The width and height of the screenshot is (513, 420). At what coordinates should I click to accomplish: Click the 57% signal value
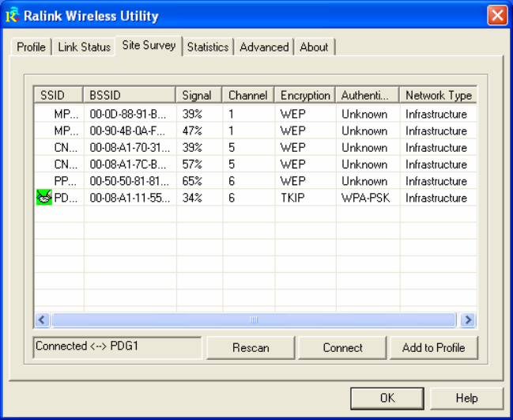192,164
